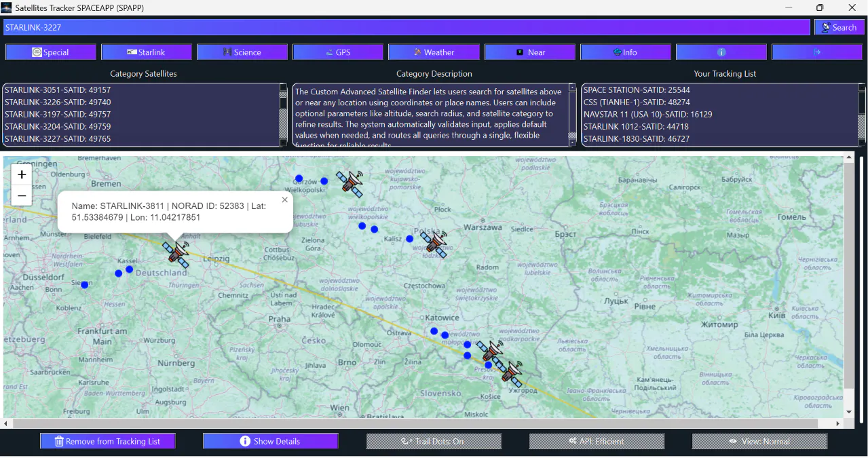Click the blue trail dot beside Kalisz
868x458 pixels.
[x=410, y=239]
